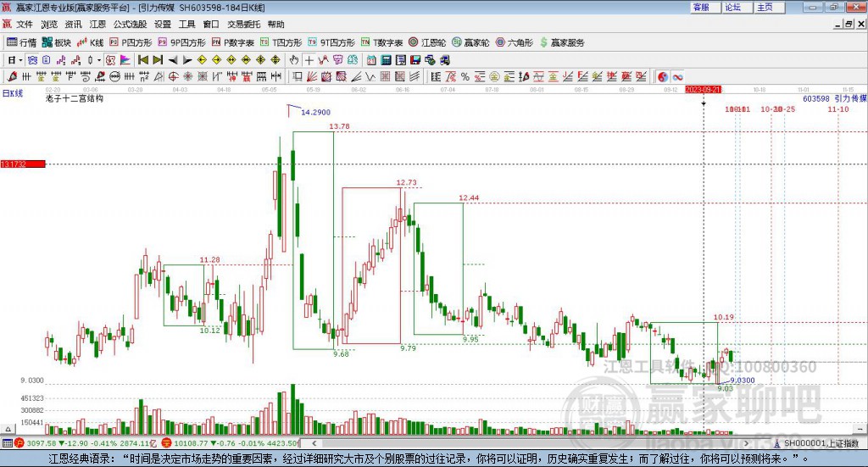
Task: Open the candlestick style dropdown arrow
Action: (99, 60)
